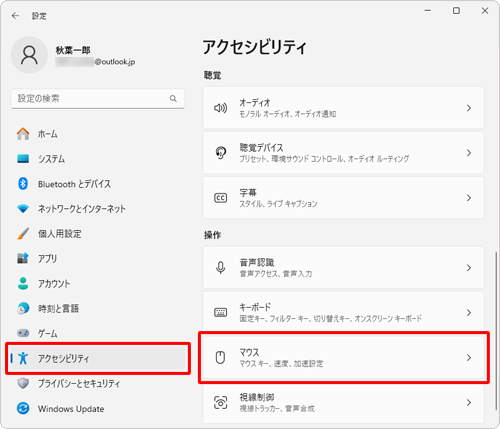Open the 字幕 settings card

(x=343, y=198)
